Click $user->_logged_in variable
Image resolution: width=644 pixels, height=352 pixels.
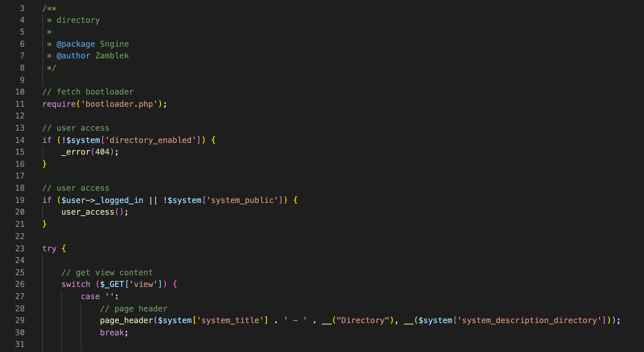102,200
